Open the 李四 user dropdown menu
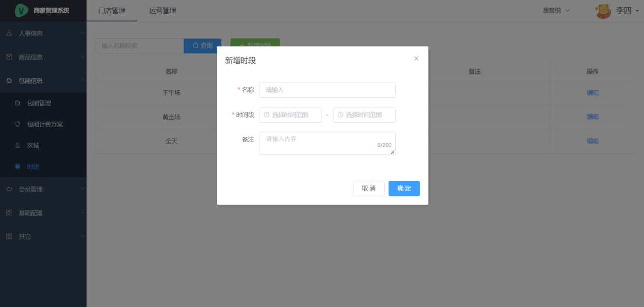Screen dimensions: 644x307 pyautogui.click(x=627, y=11)
